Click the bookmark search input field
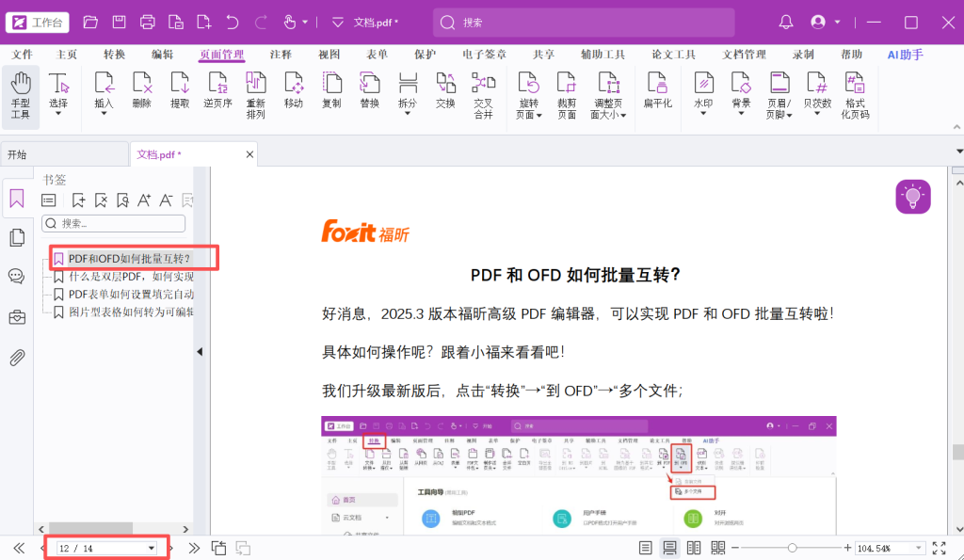 114,223
